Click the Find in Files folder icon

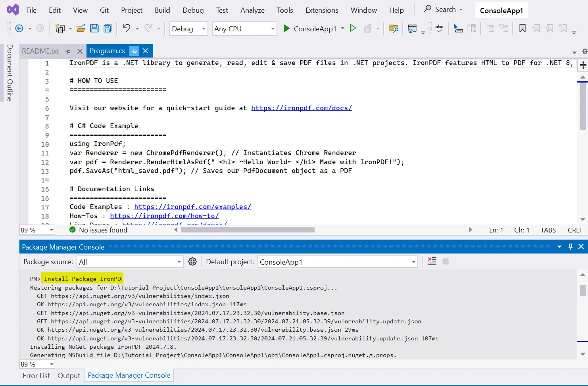tap(394, 28)
